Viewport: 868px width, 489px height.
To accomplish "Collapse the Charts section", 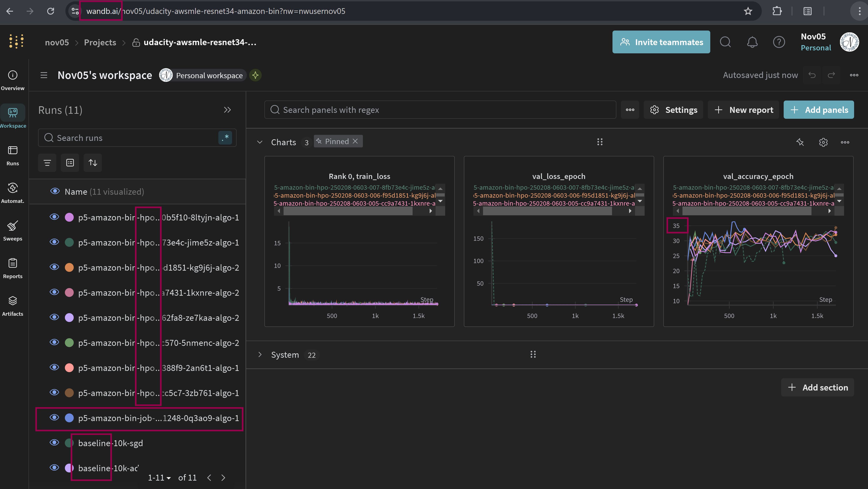I will click(260, 142).
